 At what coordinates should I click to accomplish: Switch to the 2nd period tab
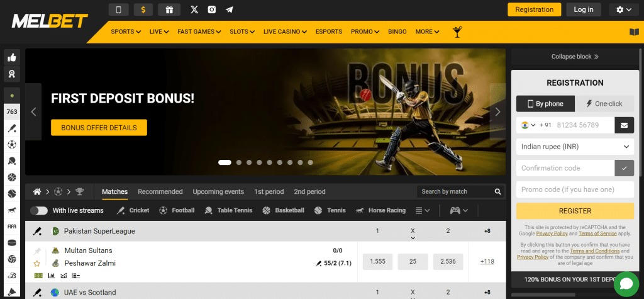[309, 191]
